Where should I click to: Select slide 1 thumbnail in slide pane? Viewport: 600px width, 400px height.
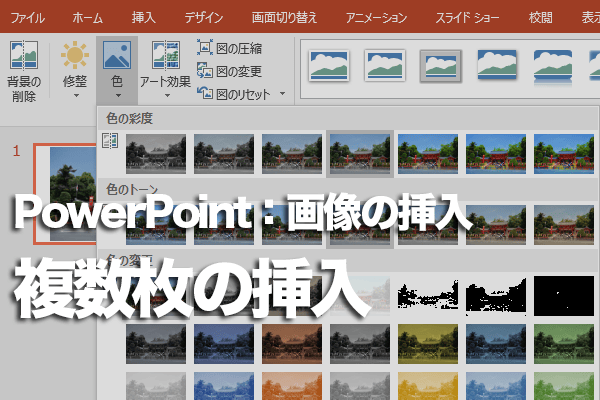[65, 194]
